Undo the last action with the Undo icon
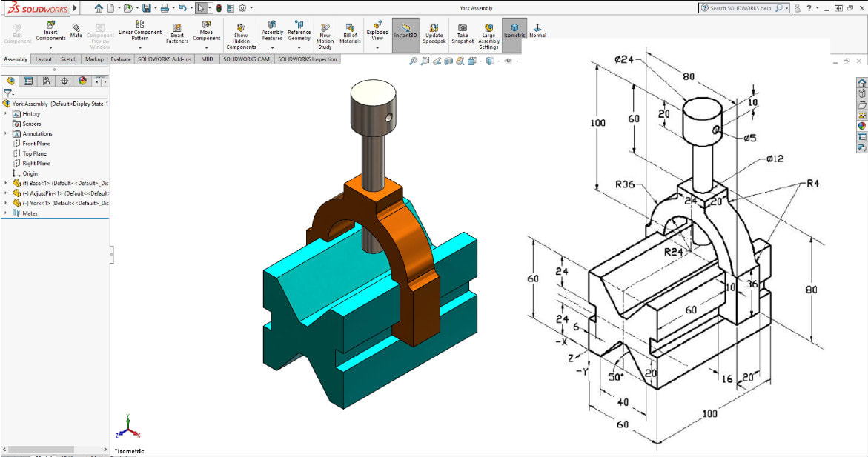 [x=182, y=8]
